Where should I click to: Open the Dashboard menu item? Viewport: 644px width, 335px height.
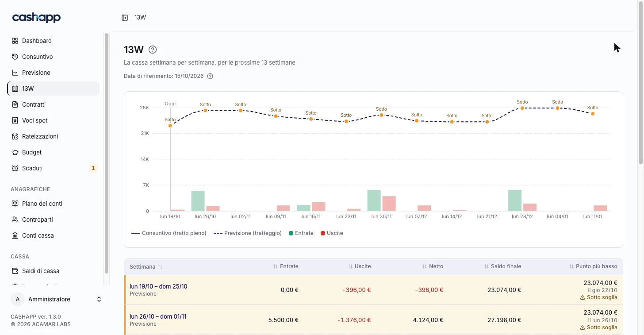[54, 41]
